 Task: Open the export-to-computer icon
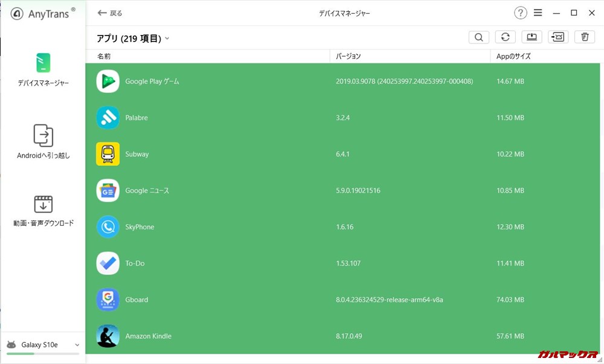(x=532, y=37)
